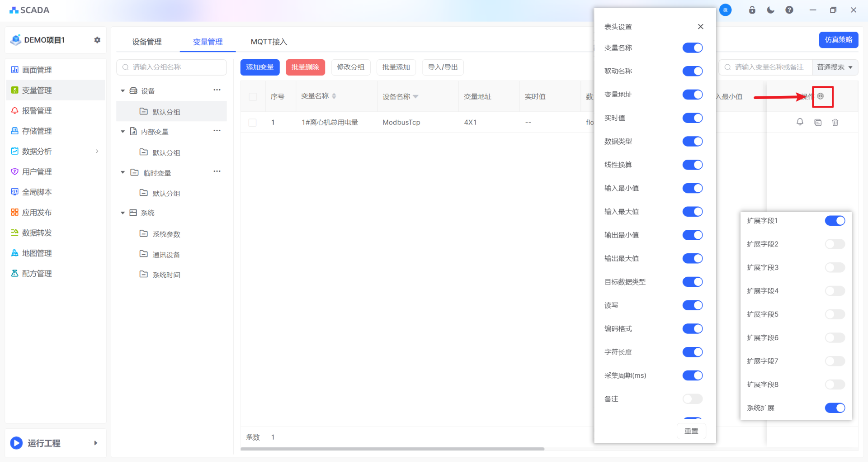Viewport: 868px width, 465px height.
Task: Click the delete trash icon in row 1
Action: pyautogui.click(x=835, y=123)
